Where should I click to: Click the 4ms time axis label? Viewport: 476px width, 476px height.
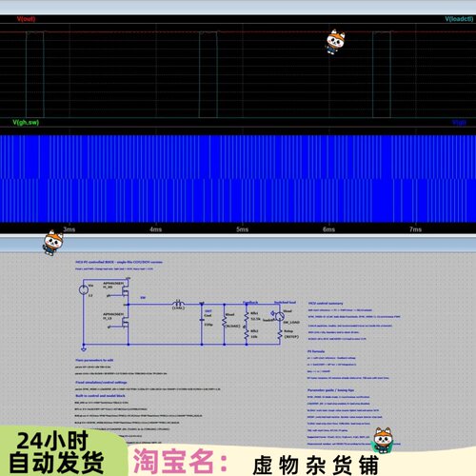click(x=156, y=229)
